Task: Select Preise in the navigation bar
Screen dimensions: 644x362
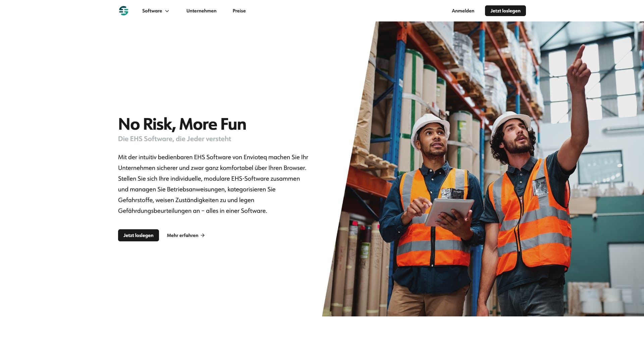Action: pos(239,11)
